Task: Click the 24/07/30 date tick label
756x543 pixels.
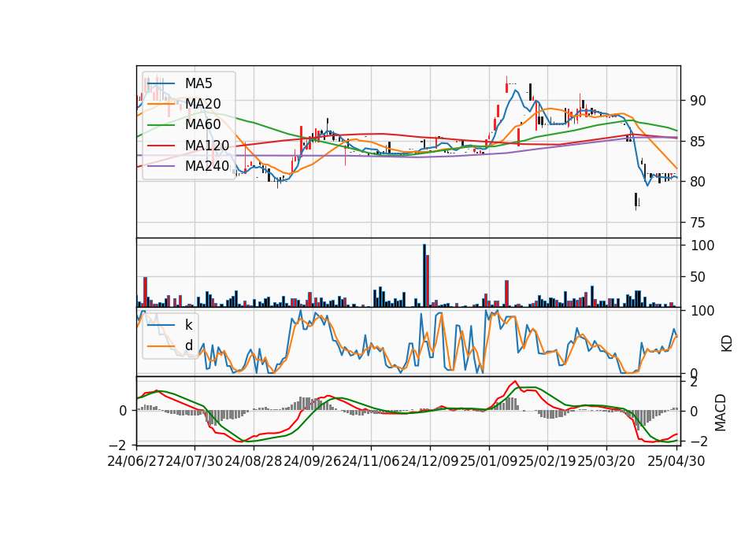Action: (x=195, y=461)
